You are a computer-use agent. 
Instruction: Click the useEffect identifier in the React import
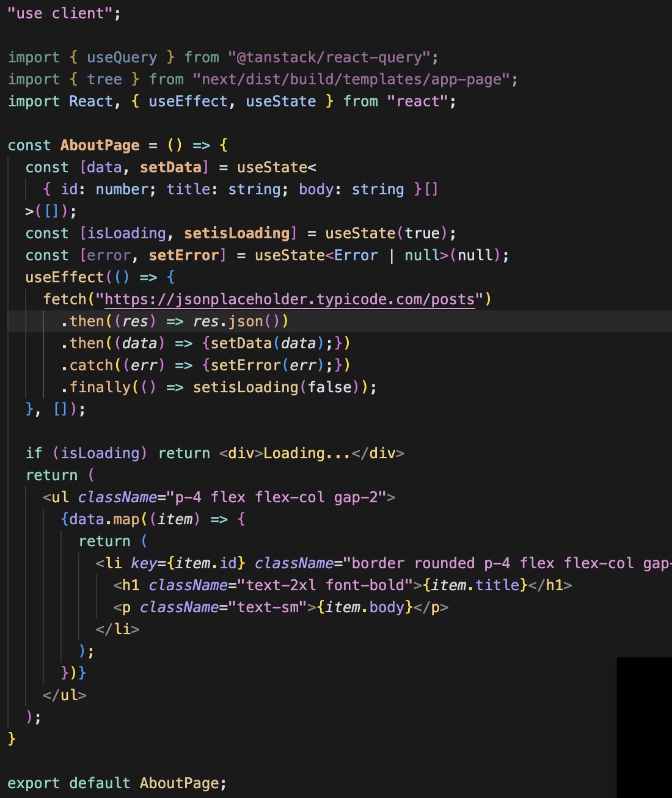[188, 101]
